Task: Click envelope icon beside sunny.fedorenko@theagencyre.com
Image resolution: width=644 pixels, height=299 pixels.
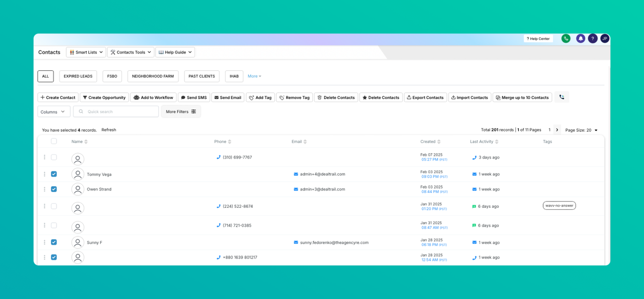Action: (x=296, y=242)
